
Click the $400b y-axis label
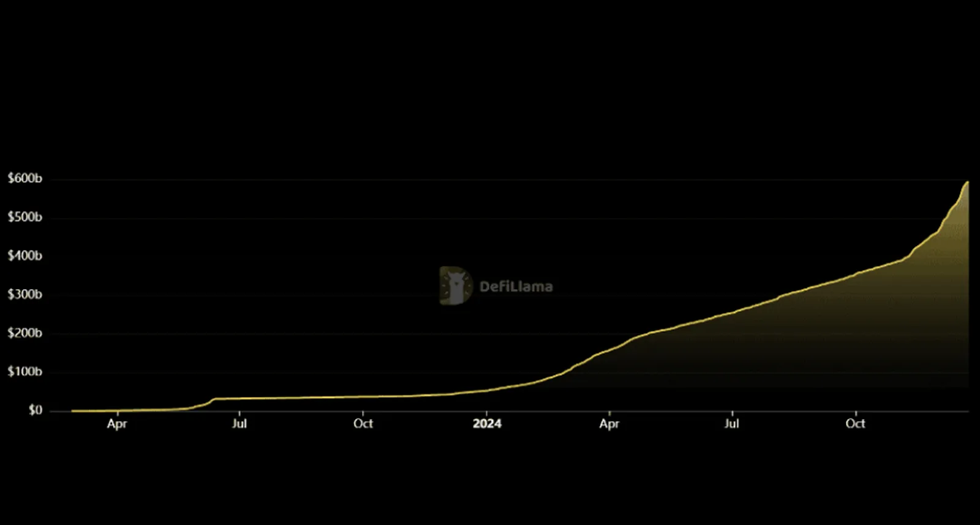click(x=24, y=255)
